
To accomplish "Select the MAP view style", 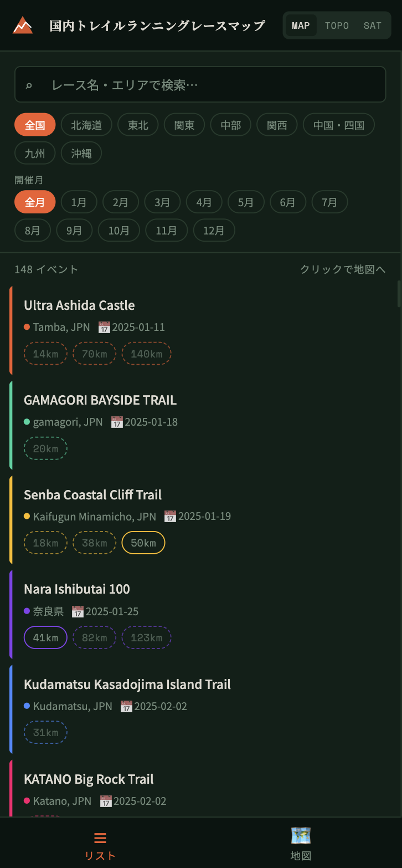I will [301, 25].
